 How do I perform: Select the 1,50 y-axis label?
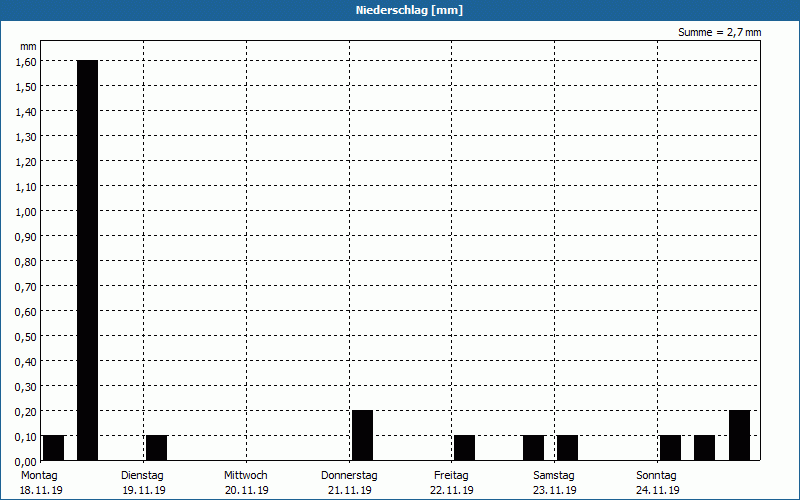(x=26, y=87)
